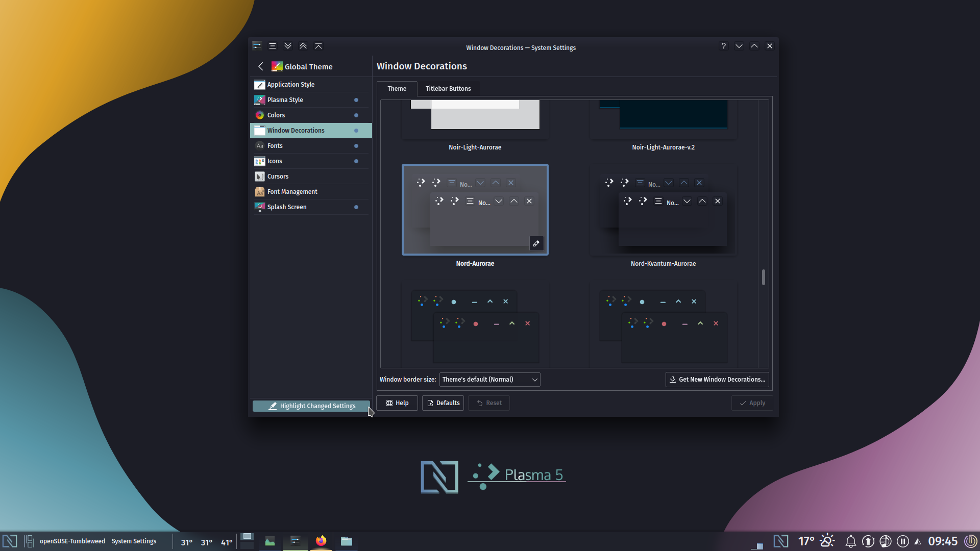Click the openSUSE-Tumbleweed label on the panel
980x551 pixels.
[72, 541]
